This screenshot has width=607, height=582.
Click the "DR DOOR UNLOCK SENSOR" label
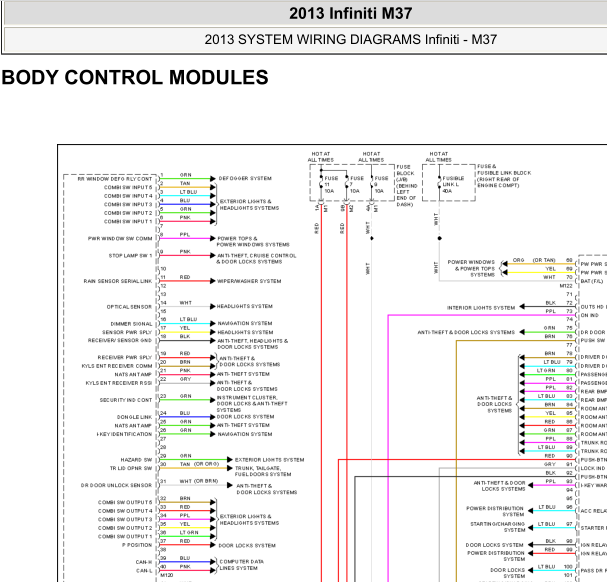(x=117, y=485)
